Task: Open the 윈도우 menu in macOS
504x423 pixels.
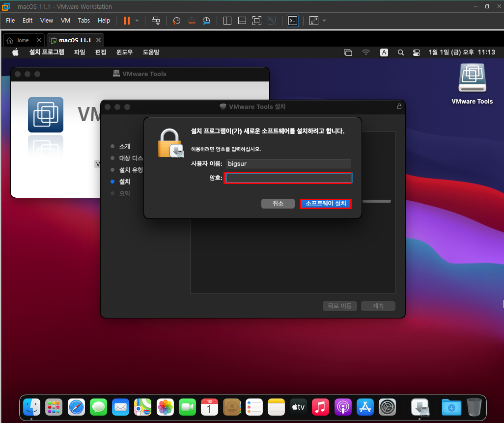Action: click(124, 52)
